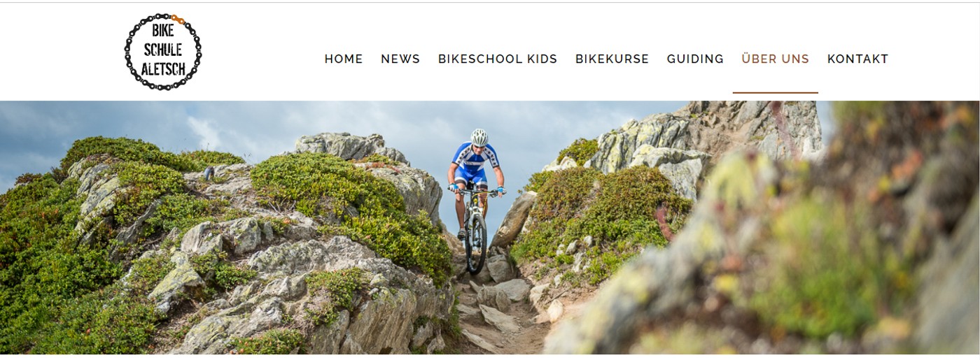The image size is (980, 360).
Task: Open the BIKESCHOOL KIDS page
Action: point(498,59)
